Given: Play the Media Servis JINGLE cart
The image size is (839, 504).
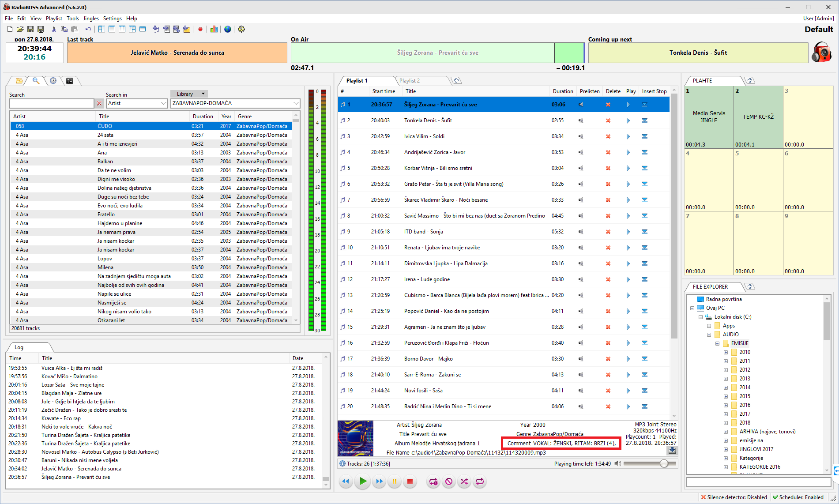Looking at the screenshot, I should 709,117.
